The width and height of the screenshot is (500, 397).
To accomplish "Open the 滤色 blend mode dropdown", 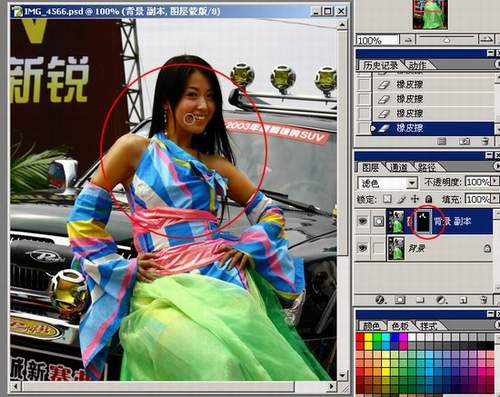I will 412,183.
